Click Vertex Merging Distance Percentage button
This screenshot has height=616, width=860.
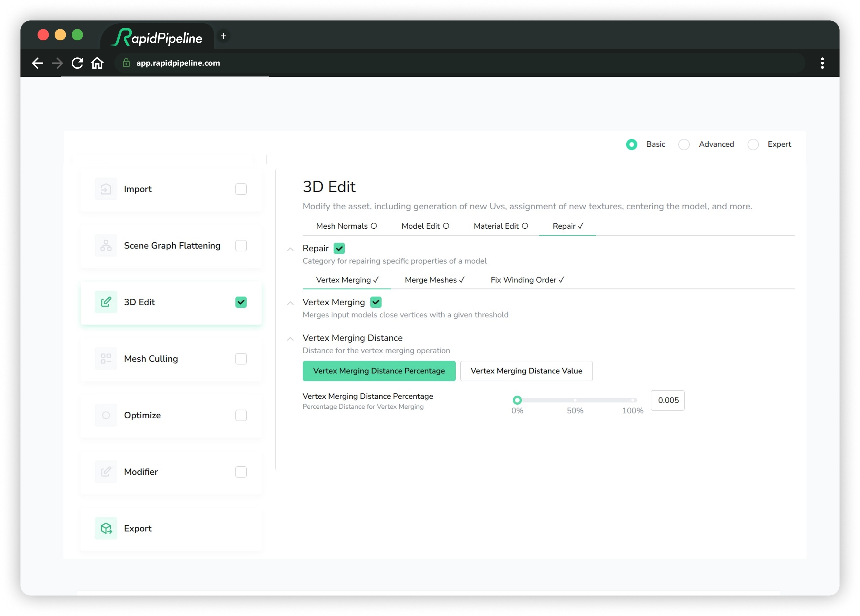click(379, 371)
